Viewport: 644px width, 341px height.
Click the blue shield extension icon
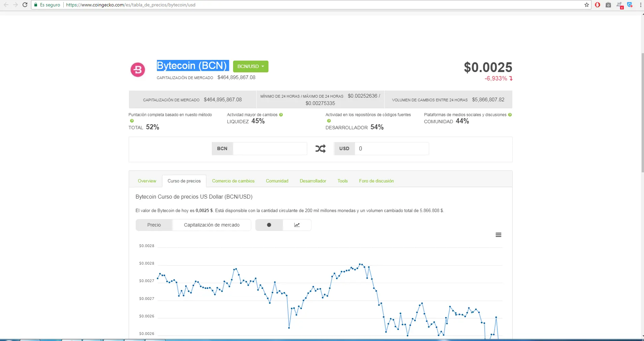pos(630,5)
